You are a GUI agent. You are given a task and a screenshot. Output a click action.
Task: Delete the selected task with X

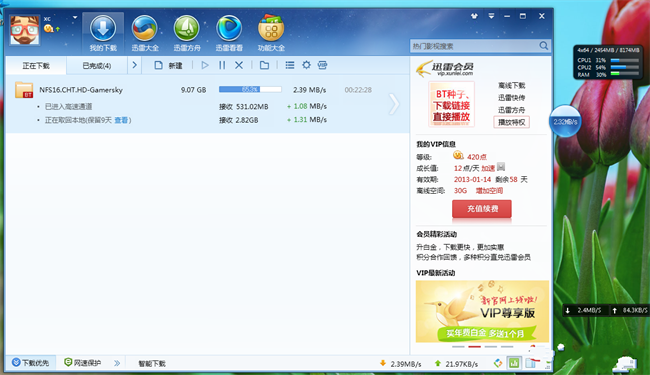(239, 65)
